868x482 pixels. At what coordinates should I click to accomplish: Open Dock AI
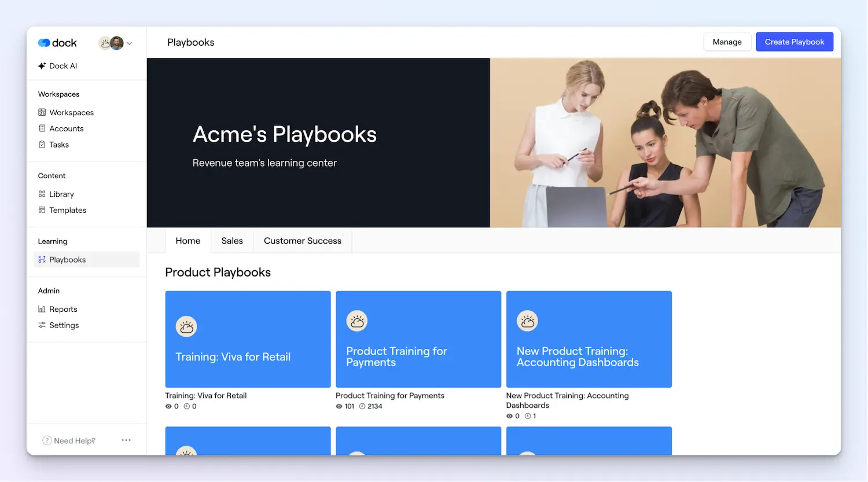click(63, 66)
